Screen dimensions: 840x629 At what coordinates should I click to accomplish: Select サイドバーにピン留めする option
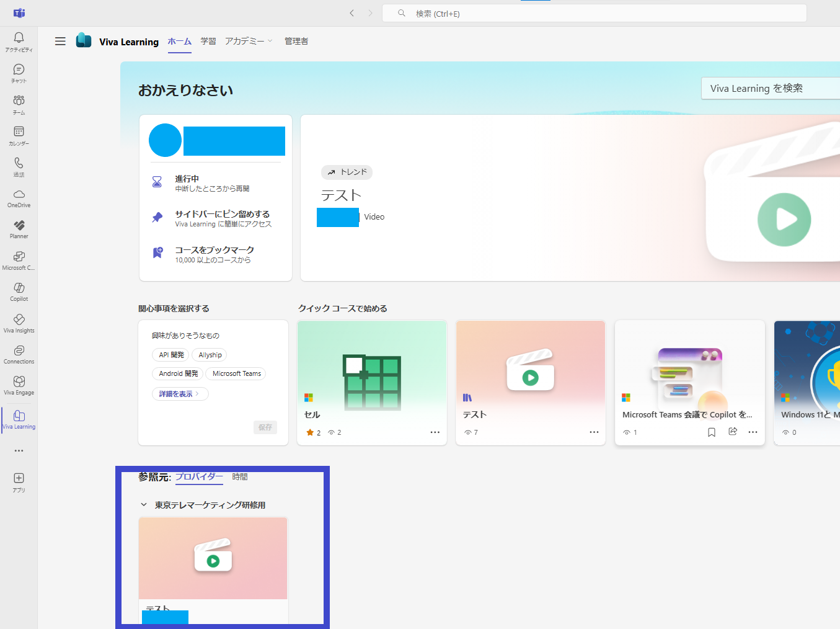216,218
